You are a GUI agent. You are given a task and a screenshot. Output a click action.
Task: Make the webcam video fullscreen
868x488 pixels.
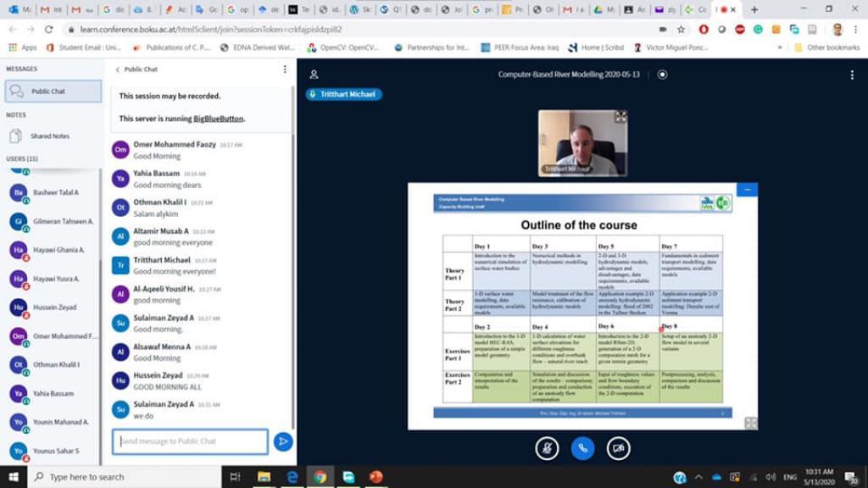[x=620, y=117]
